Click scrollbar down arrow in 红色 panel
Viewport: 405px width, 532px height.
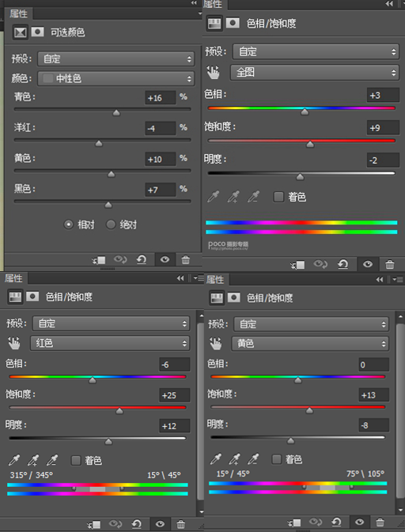(x=201, y=511)
